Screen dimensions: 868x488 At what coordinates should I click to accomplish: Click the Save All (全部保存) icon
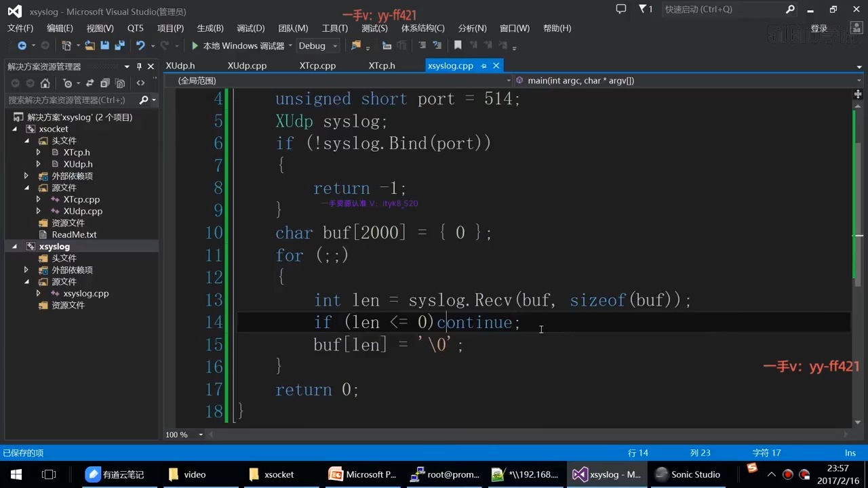(x=120, y=45)
